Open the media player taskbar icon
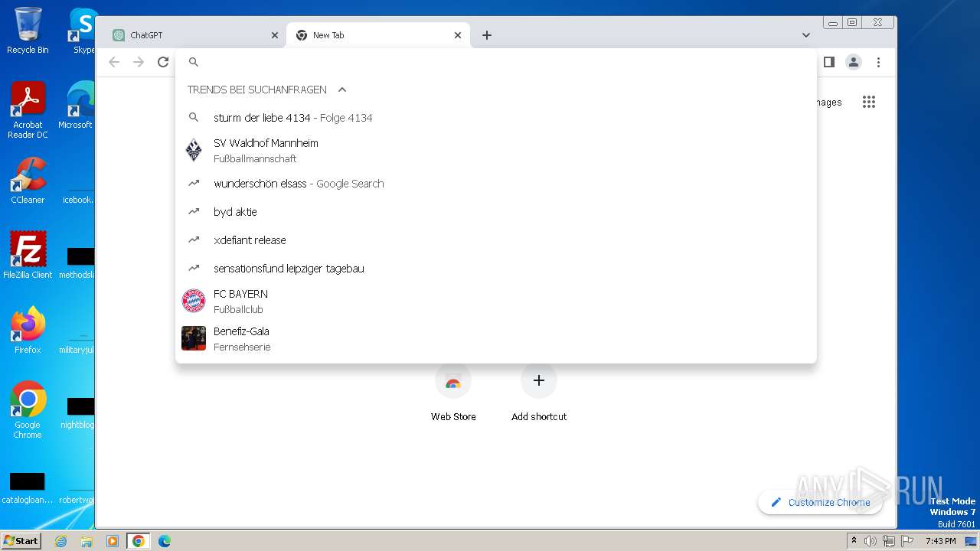Screen dimensions: 980x551 coord(113,541)
